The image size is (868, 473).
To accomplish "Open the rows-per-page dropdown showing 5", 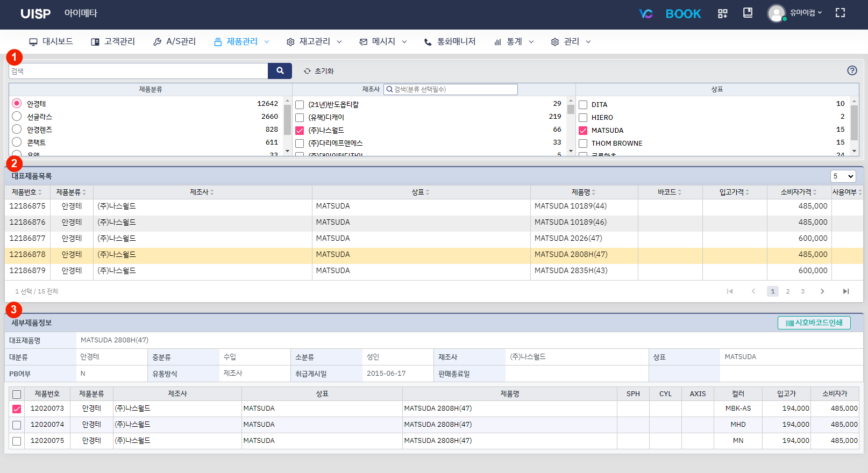I will [843, 176].
